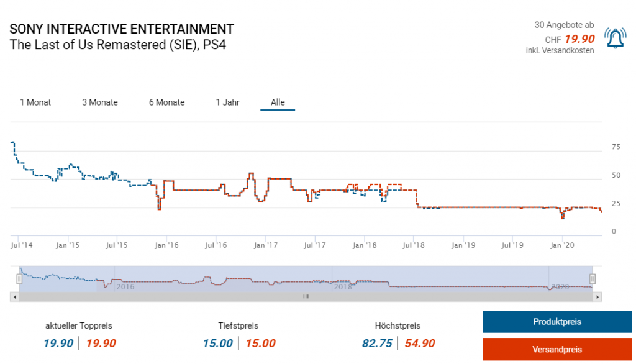Click the navigator scrollbar right arrow
636x364 pixels.
(x=597, y=298)
